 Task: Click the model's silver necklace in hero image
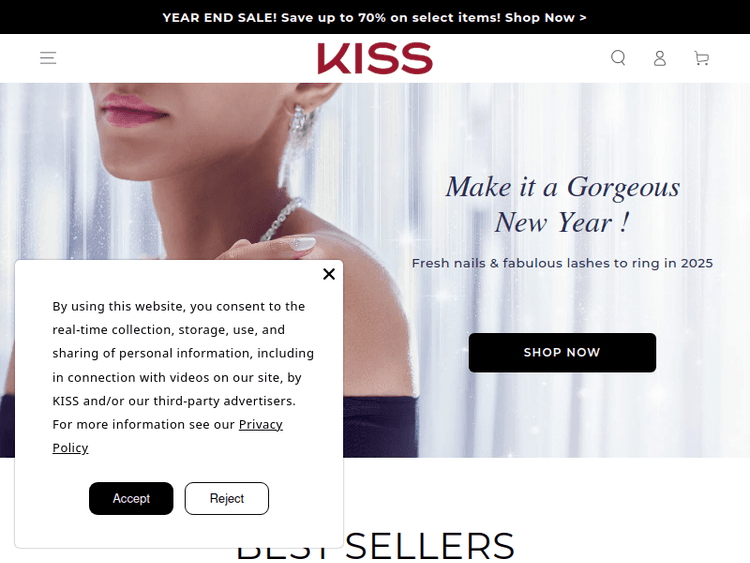click(282, 220)
